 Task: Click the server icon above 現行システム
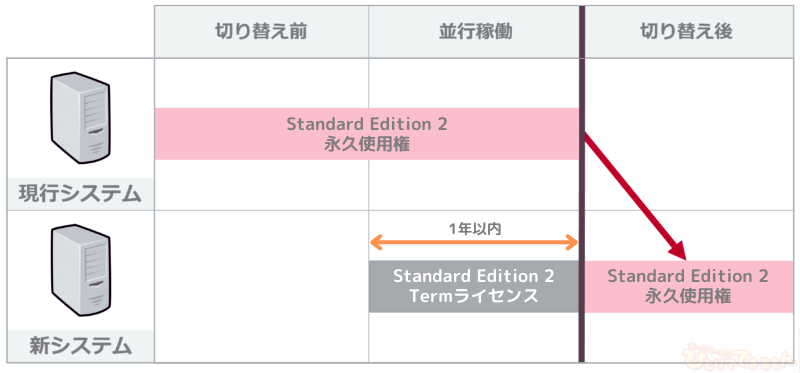click(x=81, y=118)
